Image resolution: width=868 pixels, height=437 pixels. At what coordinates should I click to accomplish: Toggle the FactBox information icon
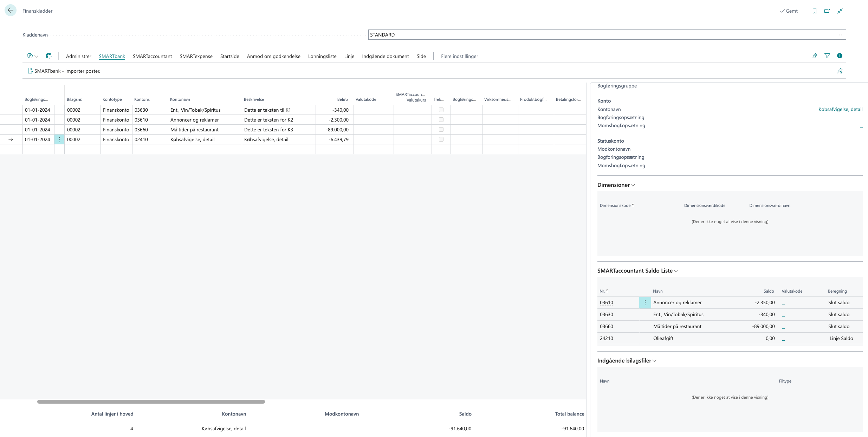tap(840, 56)
